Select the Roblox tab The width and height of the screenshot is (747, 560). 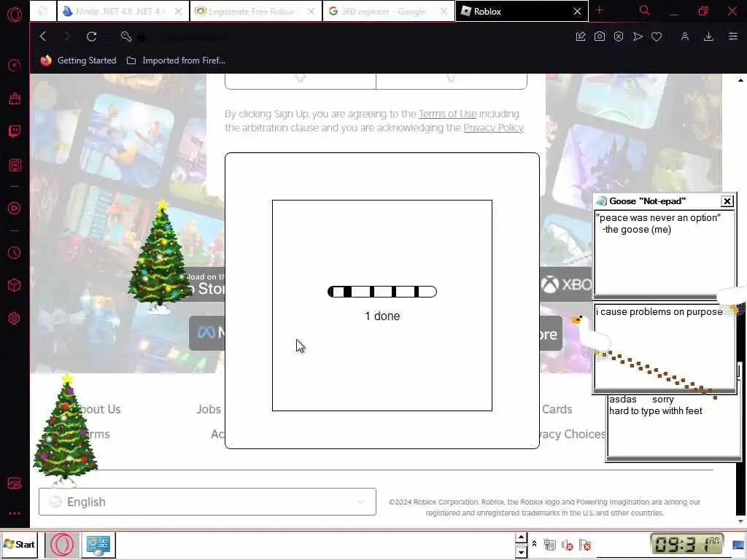pyautogui.click(x=522, y=12)
